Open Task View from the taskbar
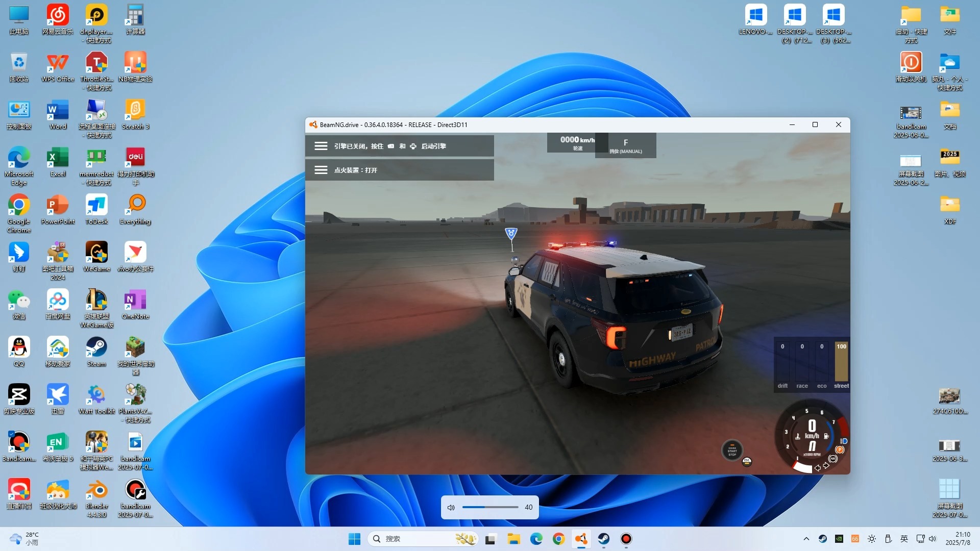 (491, 539)
